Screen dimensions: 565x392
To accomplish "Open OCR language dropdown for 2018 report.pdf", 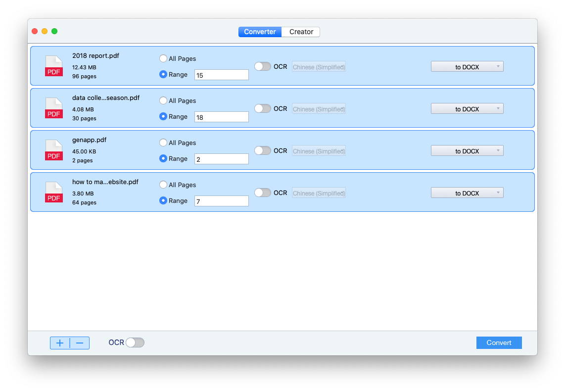I will click(x=319, y=67).
